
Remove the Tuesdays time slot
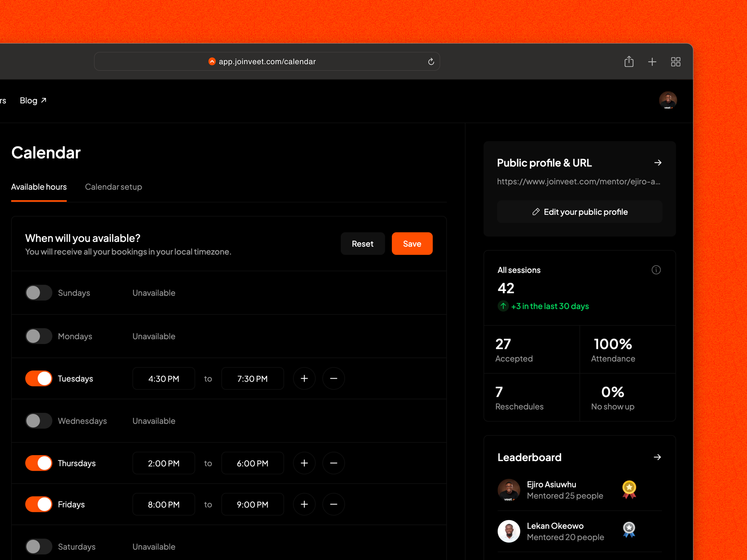(x=333, y=378)
